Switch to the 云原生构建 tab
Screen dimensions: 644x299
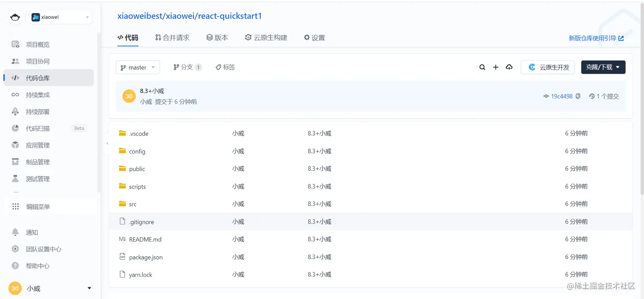[x=266, y=38]
